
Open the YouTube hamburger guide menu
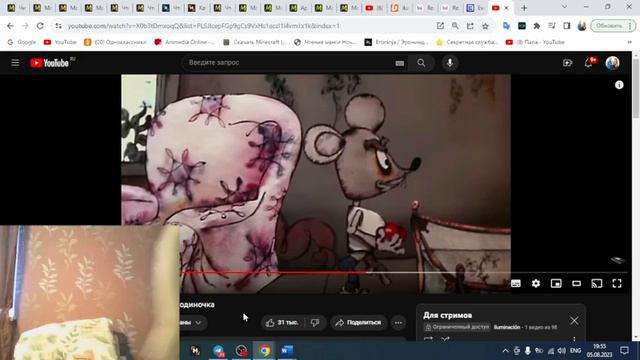point(15,62)
